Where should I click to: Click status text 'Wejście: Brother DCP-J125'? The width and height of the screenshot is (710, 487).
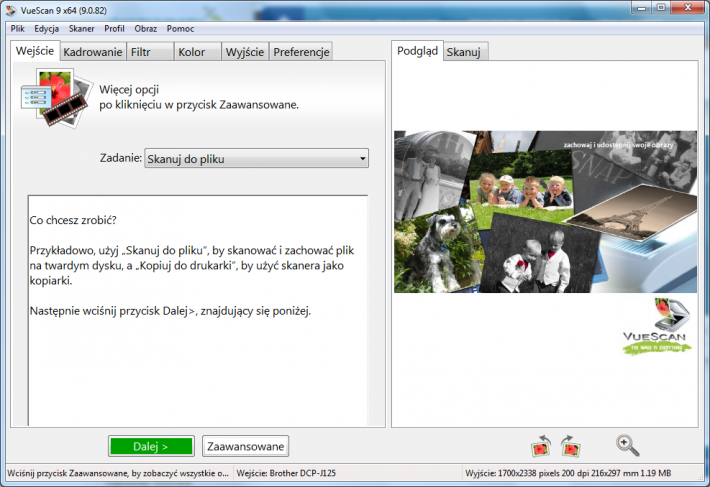(286, 473)
